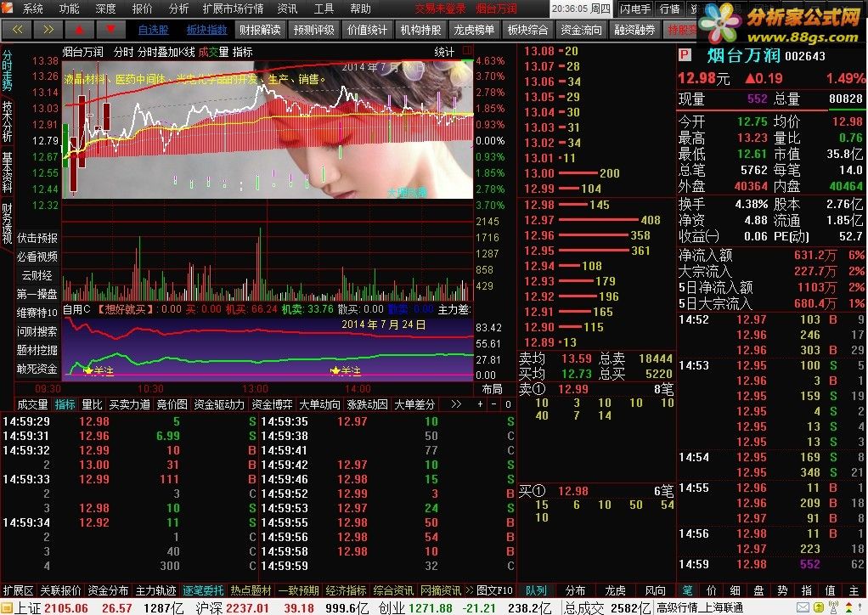
Task: Open the 报价 menu
Action: click(x=143, y=8)
